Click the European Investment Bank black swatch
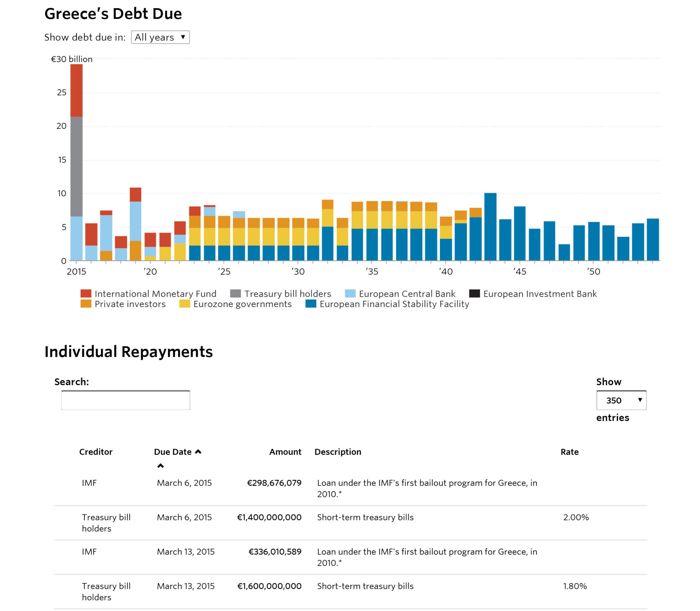The width and height of the screenshot is (700, 611). [x=474, y=293]
